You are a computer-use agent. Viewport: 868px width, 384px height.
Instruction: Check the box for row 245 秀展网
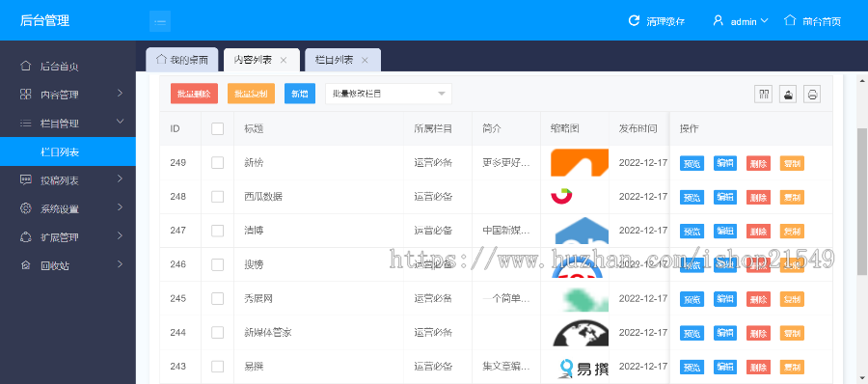218,299
